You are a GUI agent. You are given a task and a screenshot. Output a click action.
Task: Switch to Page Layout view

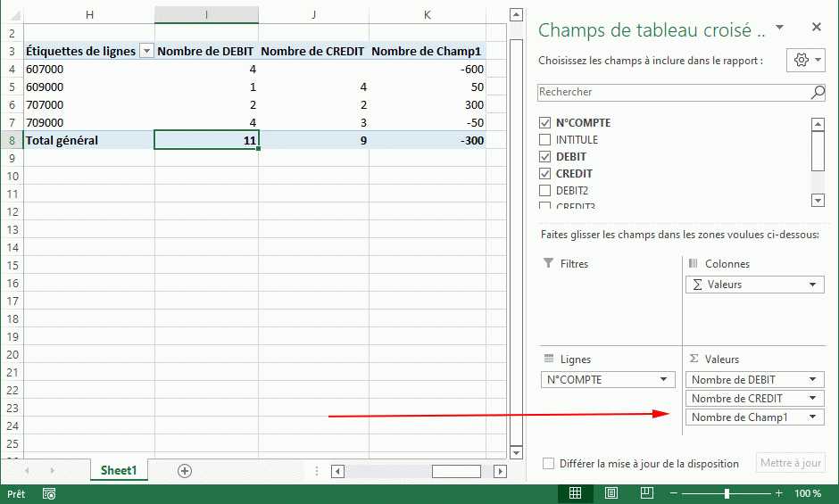coord(611,493)
